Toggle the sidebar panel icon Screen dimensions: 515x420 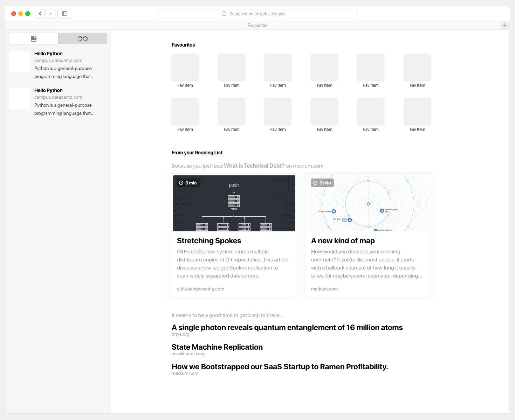64,14
